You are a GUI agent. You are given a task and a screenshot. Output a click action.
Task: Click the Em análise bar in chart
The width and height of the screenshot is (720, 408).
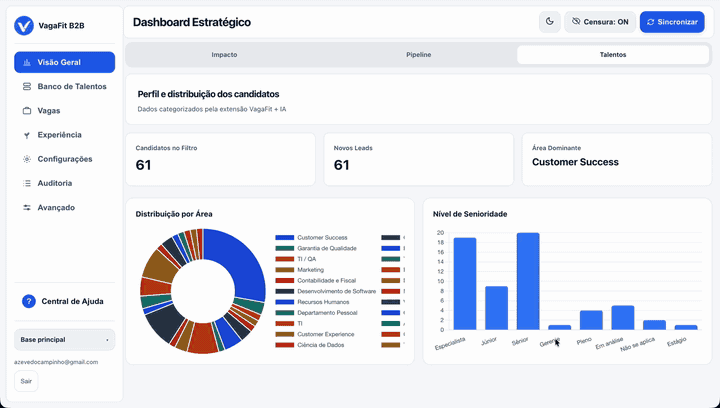click(623, 318)
